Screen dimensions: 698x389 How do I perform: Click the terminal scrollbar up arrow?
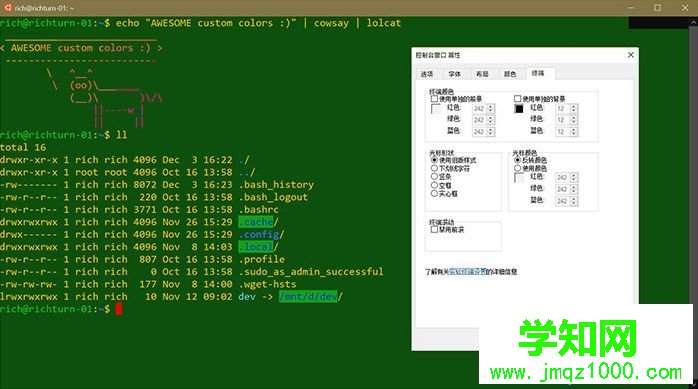coord(694,21)
